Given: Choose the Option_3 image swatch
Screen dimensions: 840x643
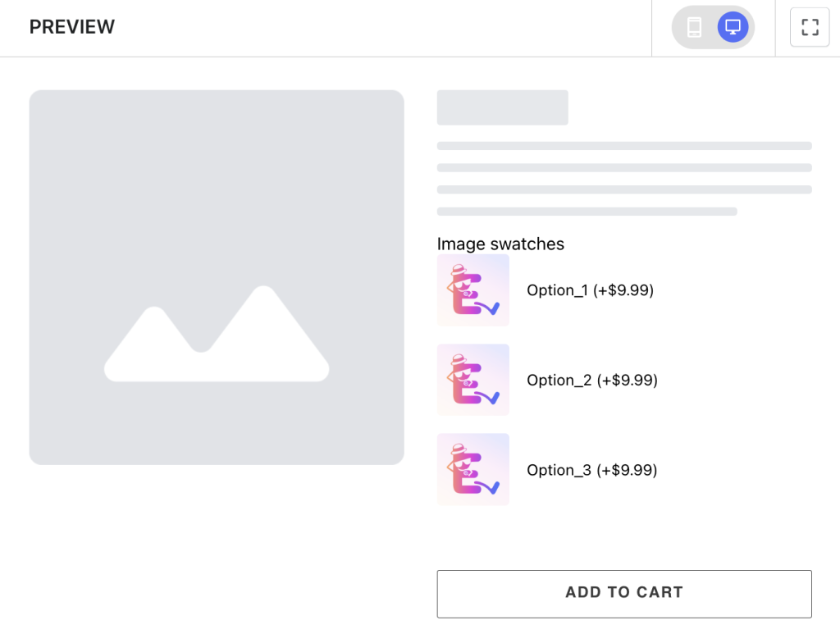Looking at the screenshot, I should (473, 469).
